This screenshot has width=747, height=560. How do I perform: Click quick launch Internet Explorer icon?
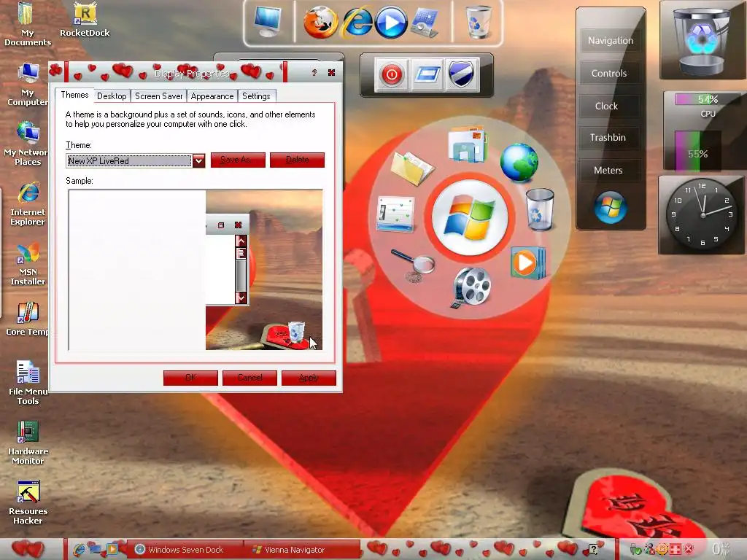tap(79, 550)
